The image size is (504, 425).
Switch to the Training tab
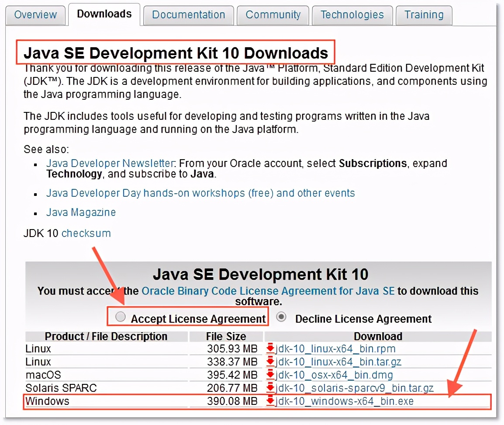point(424,15)
